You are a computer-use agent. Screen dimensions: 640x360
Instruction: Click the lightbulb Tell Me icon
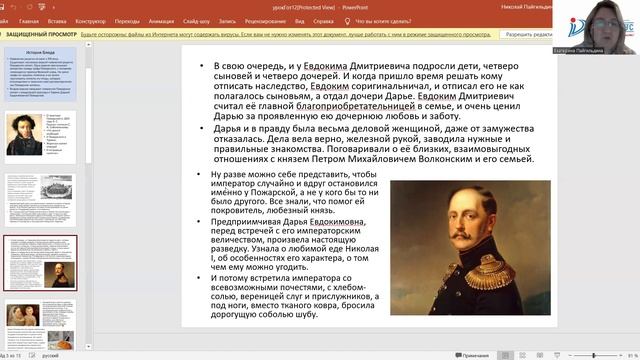[x=347, y=21]
